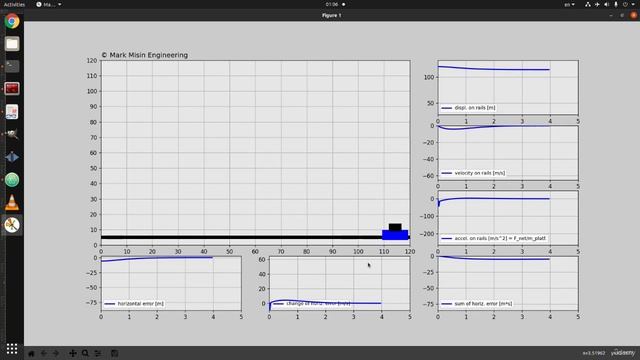Open Google Chrome from the dock
The height and width of the screenshot is (360, 640).
click(x=12, y=21)
